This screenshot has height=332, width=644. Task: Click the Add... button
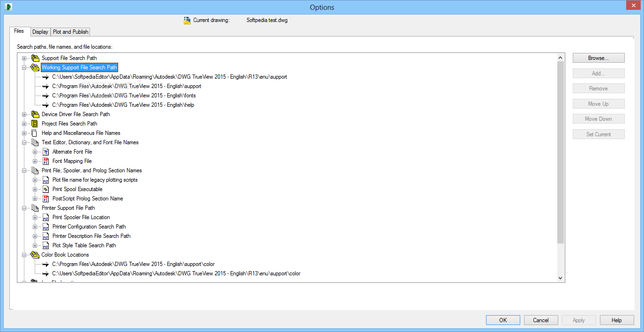pos(599,74)
